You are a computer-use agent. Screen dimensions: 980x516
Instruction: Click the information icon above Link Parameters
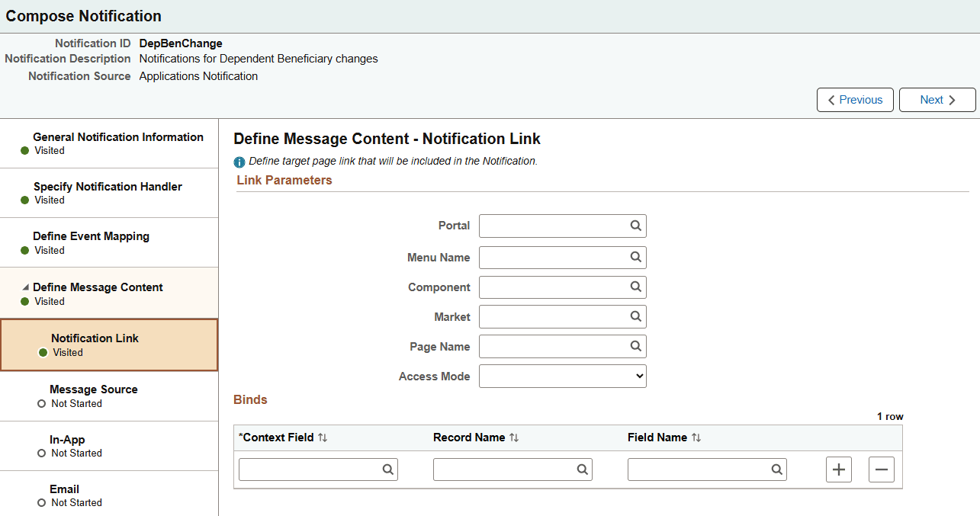click(x=241, y=161)
